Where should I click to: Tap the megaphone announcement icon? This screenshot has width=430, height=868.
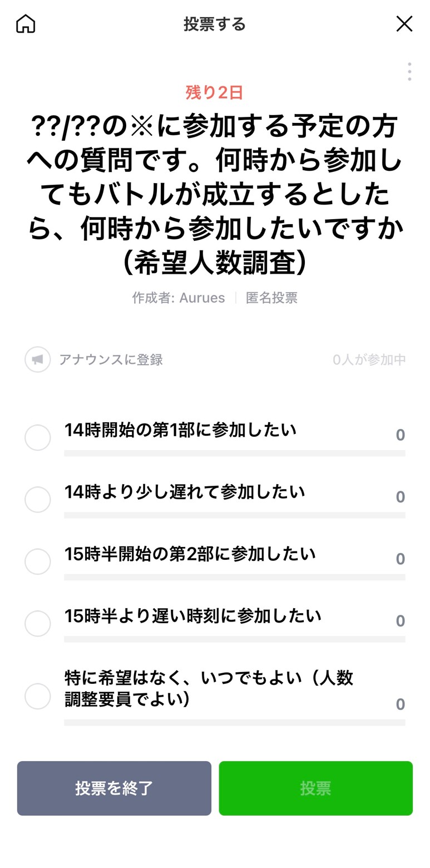coord(38,359)
